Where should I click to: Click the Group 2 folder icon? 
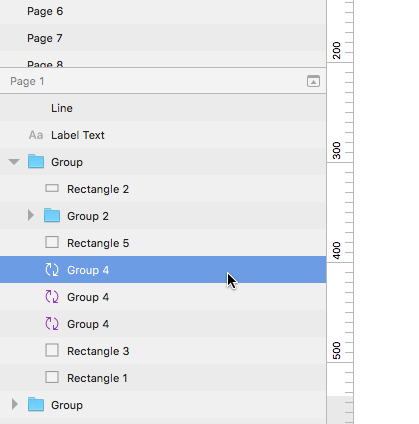pos(52,216)
